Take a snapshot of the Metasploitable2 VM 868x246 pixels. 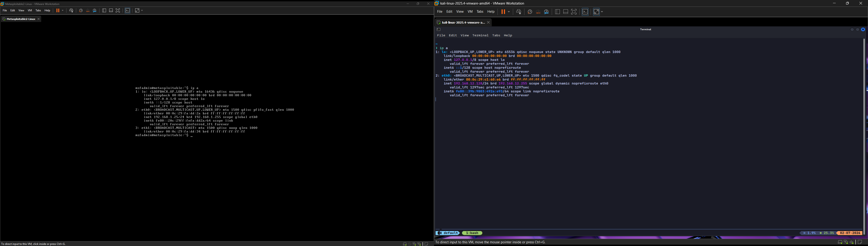(x=81, y=10)
